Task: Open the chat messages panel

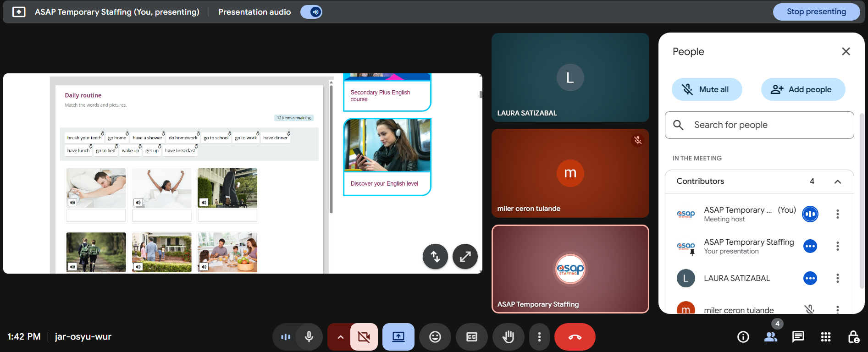Action: [798, 337]
